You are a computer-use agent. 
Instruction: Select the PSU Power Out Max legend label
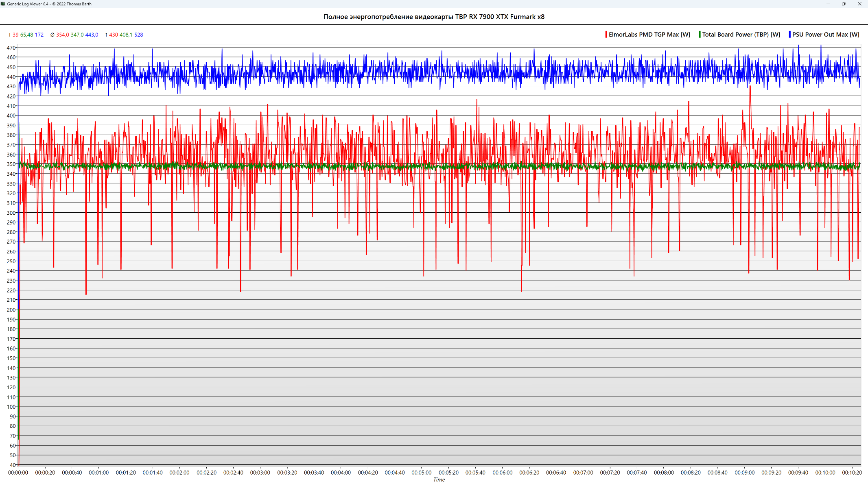tap(826, 35)
